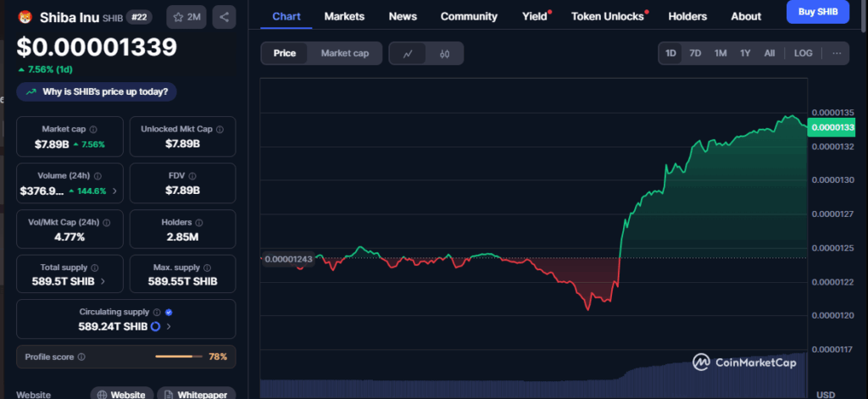Set chart range to All
Image resolution: width=868 pixels, height=399 pixels.
pyautogui.click(x=770, y=53)
